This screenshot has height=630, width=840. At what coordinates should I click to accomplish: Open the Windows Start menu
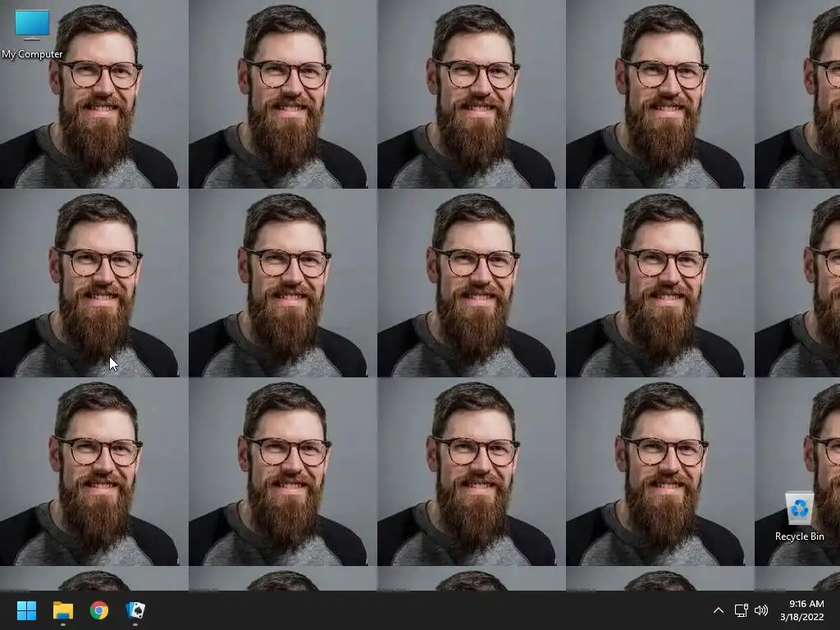(x=26, y=610)
